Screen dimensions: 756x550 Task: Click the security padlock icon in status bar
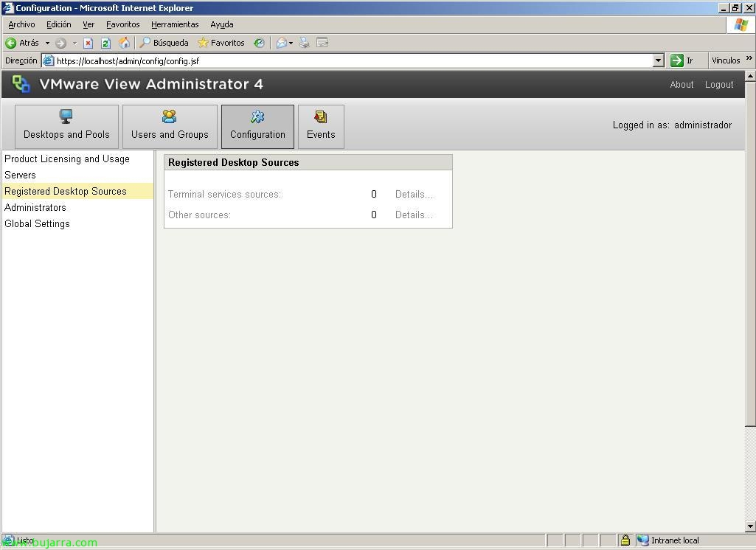(625, 540)
